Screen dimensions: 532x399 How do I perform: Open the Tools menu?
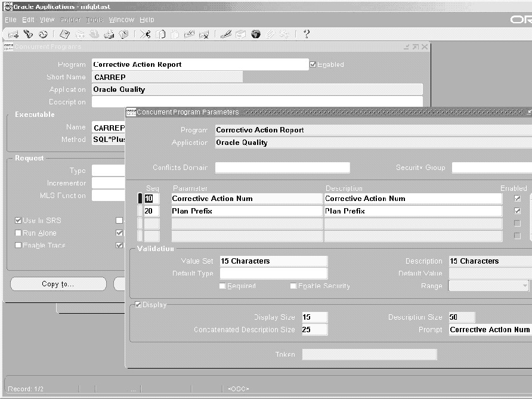coord(95,20)
